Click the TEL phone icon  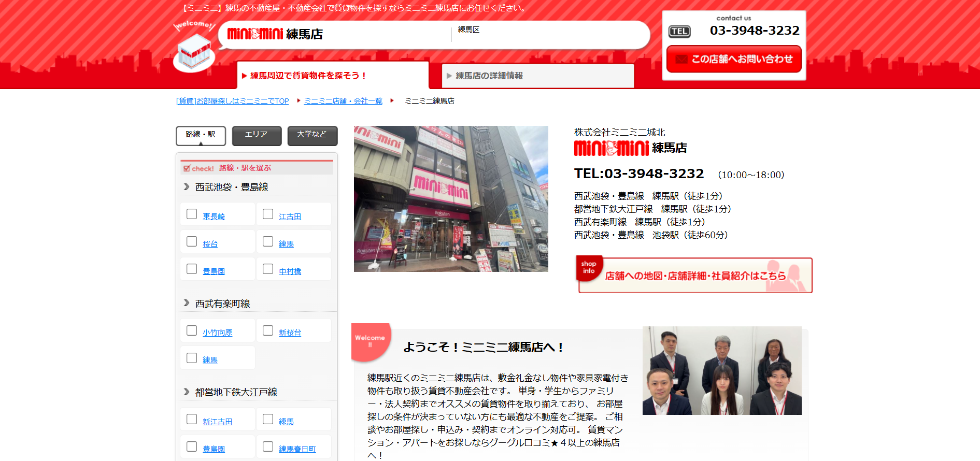[x=679, y=32]
